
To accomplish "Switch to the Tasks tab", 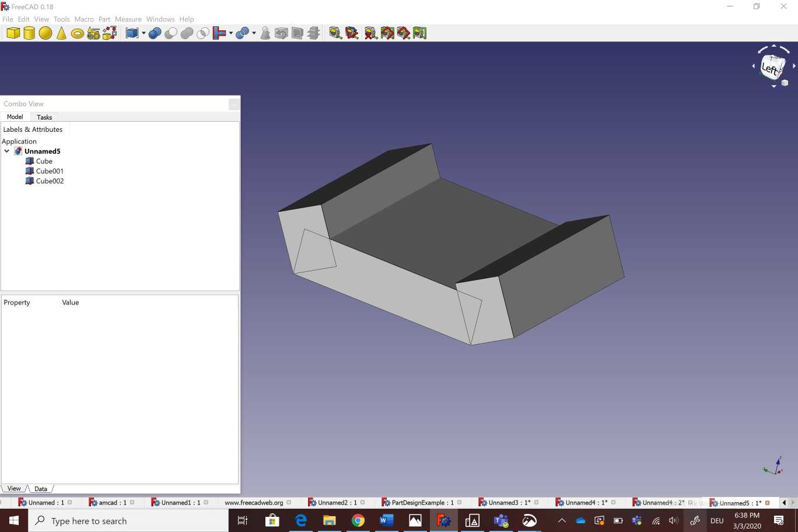I will pyautogui.click(x=44, y=117).
